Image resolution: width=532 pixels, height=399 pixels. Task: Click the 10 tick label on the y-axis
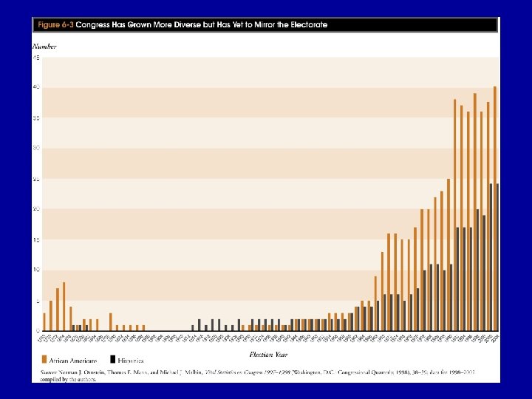[36, 270]
